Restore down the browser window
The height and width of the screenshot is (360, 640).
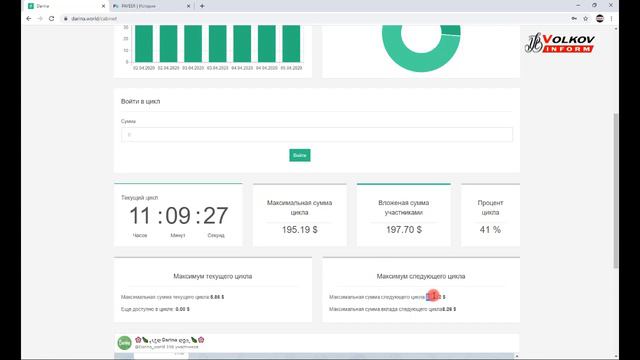tap(594, 5)
